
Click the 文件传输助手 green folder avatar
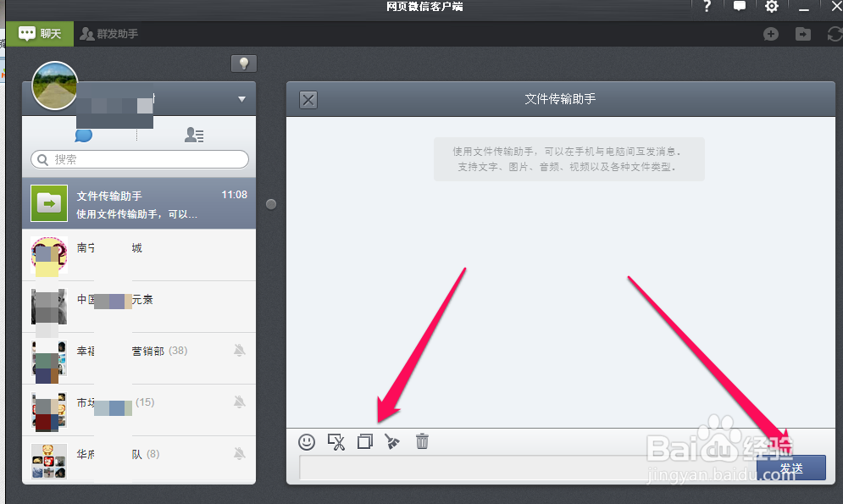(49, 203)
